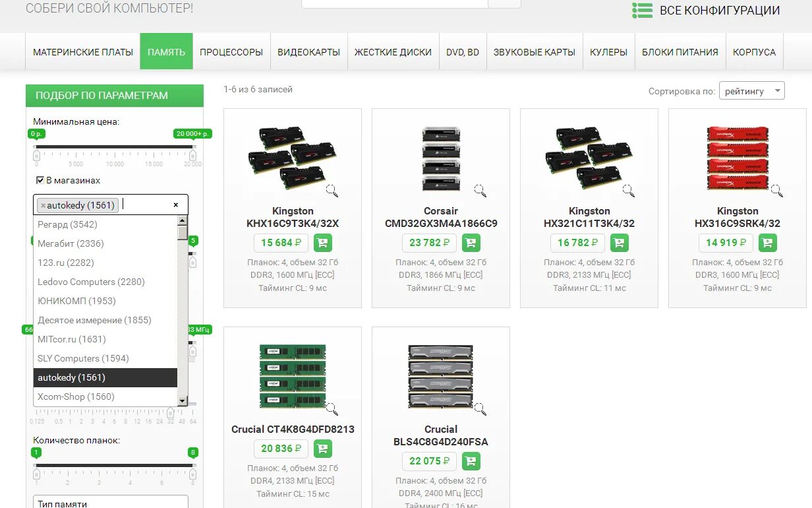Viewport: 812px width, 508px height.
Task: Go to the DVD, BD tab
Action: tap(463, 51)
